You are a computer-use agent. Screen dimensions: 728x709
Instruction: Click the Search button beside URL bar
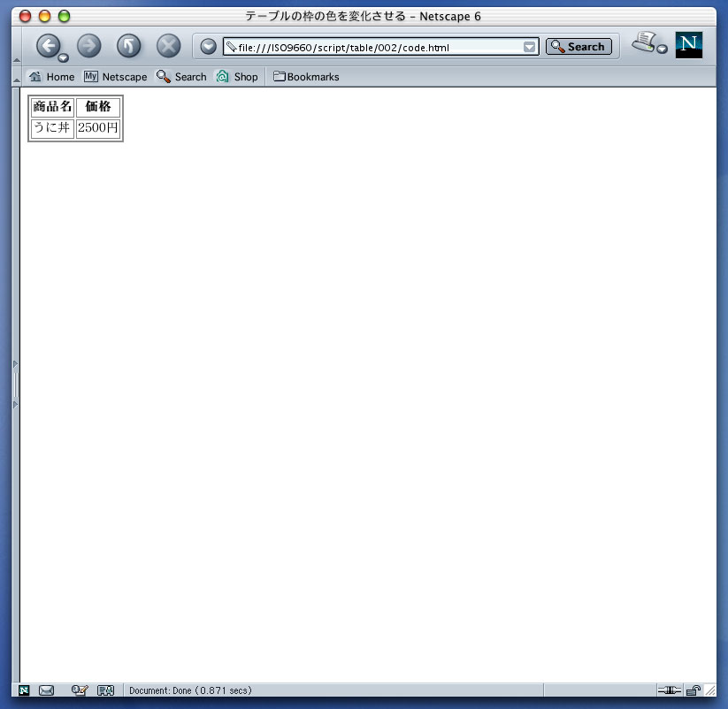579,47
